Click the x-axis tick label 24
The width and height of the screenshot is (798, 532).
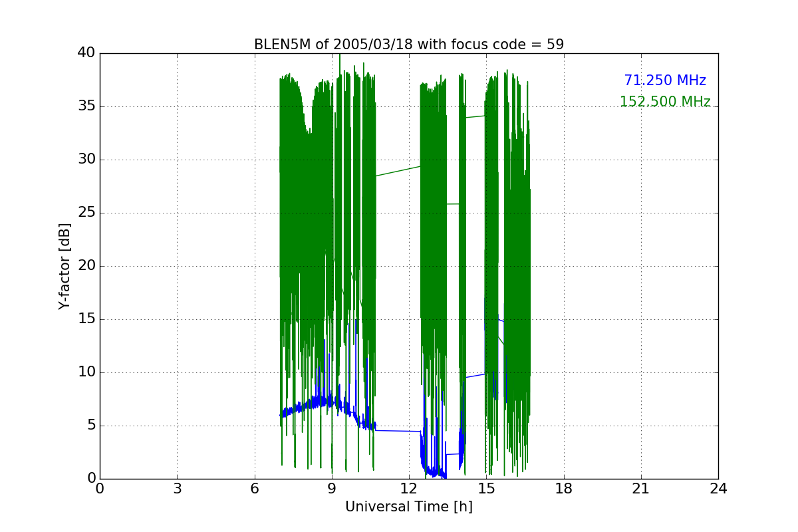[x=718, y=489]
